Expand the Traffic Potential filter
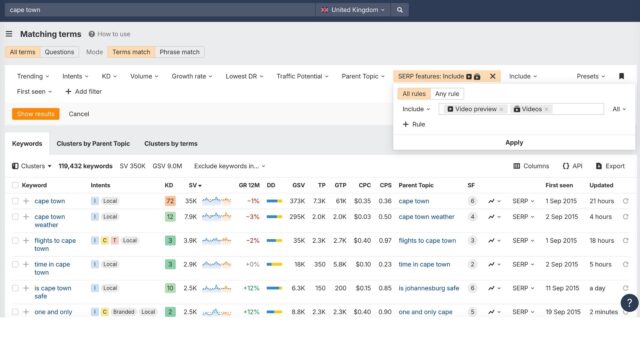The image size is (640, 360). click(x=302, y=76)
